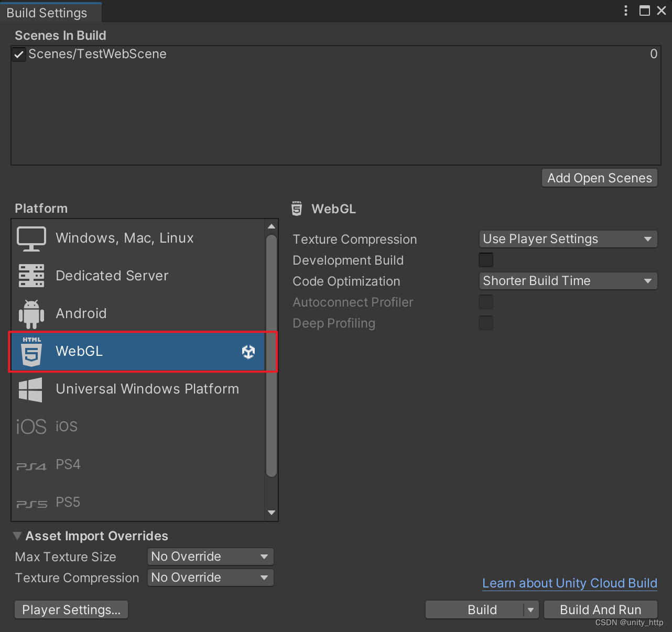Open Player Settings
This screenshot has width=672, height=632.
click(x=71, y=610)
